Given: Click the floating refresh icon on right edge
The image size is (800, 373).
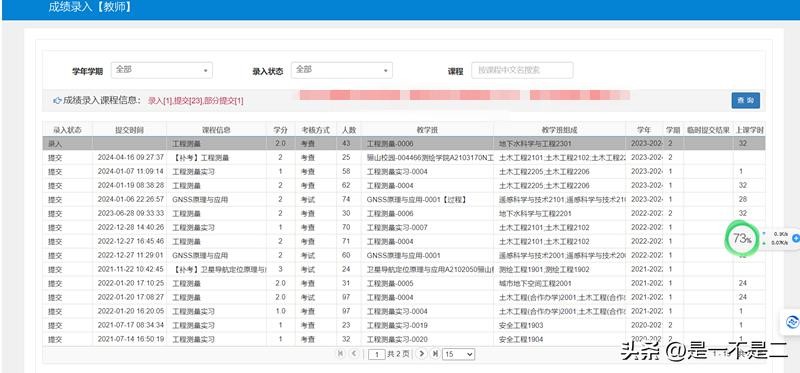Looking at the screenshot, I should click(792, 321).
